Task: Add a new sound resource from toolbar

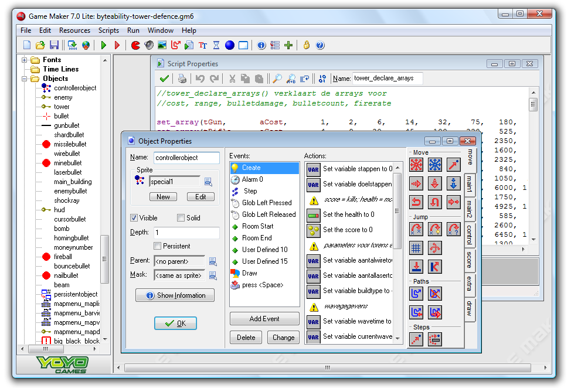Action: (x=149, y=45)
